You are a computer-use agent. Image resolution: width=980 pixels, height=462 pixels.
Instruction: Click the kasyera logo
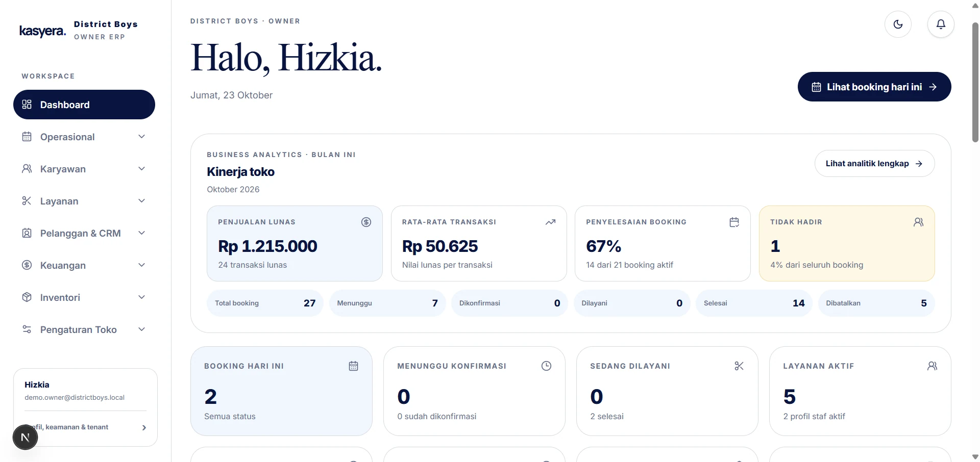[x=42, y=31]
